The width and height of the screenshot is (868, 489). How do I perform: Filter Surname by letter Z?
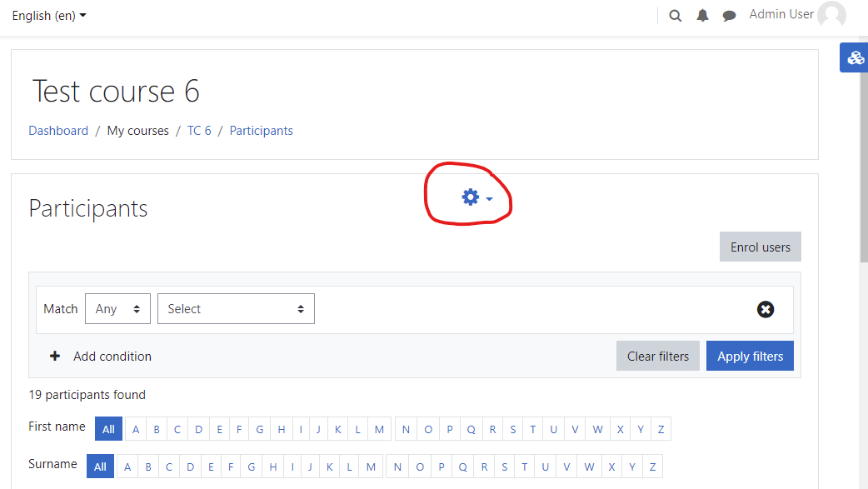click(652, 467)
